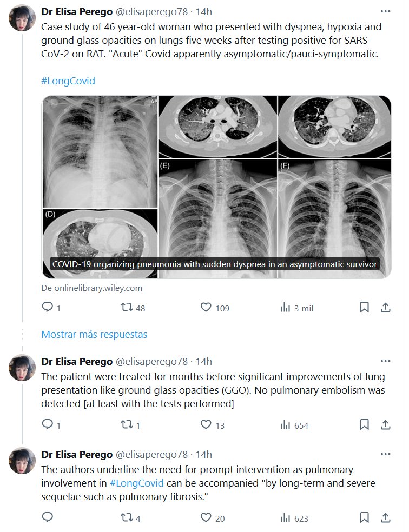Retweet the pulmonary fibrosis tweet with 4 retweets
The image size is (409, 532).
[127, 518]
